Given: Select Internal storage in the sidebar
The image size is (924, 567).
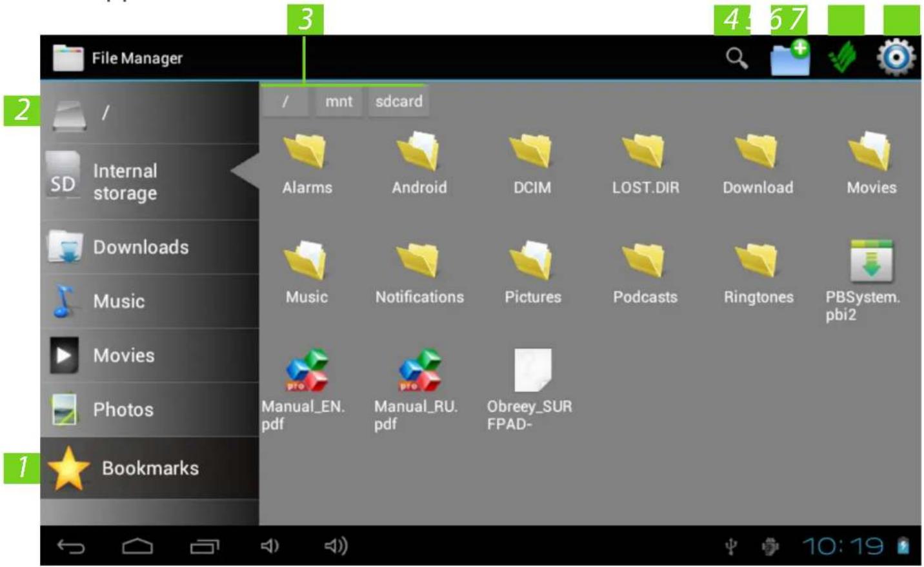Looking at the screenshot, I should pyautogui.click(x=150, y=182).
